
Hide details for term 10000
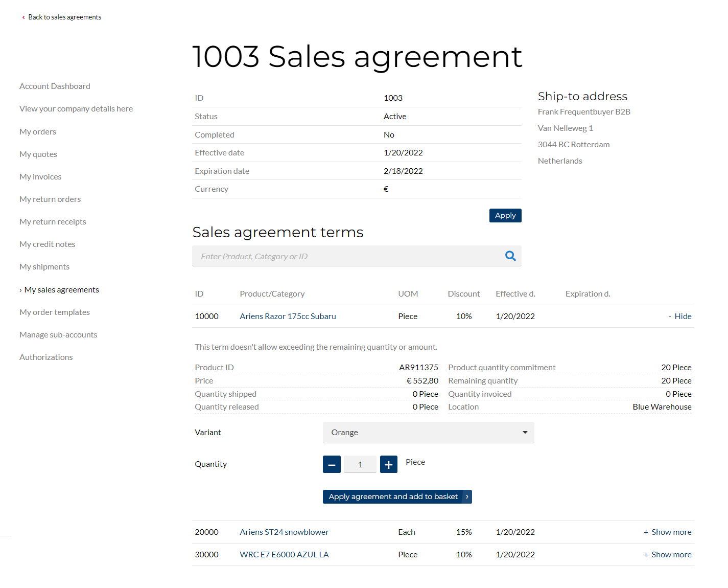coord(680,316)
